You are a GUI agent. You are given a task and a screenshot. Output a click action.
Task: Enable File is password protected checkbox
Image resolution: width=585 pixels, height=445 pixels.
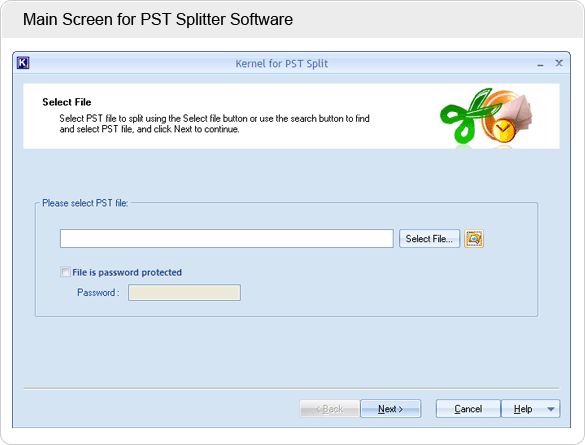click(65, 272)
